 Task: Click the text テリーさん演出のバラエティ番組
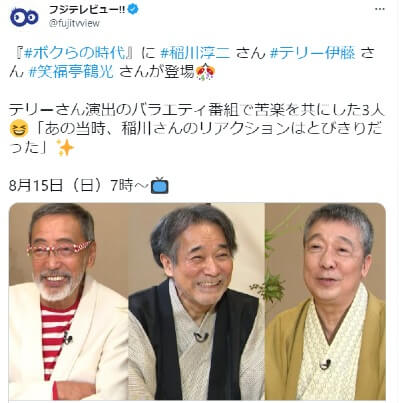point(124,110)
